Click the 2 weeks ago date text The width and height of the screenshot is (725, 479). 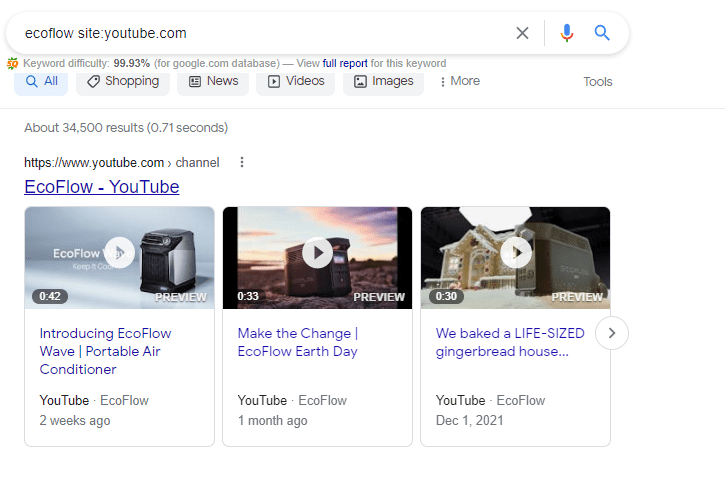coord(75,421)
